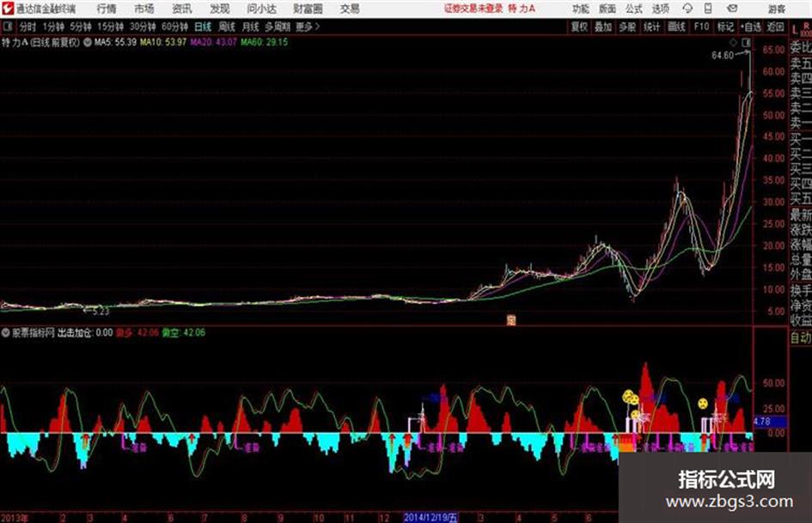Click the MA10: 53.97 indicator value
Screen dimensions: 812x523
click(x=163, y=42)
